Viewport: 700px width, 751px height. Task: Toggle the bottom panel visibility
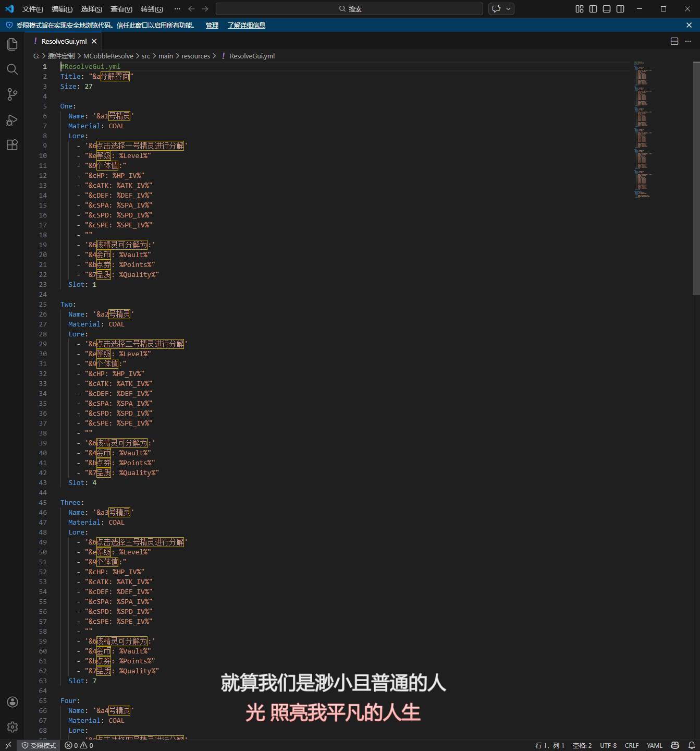(607, 9)
